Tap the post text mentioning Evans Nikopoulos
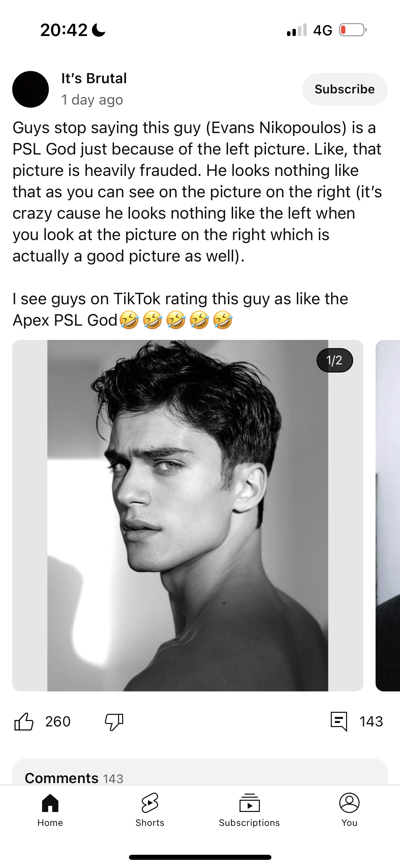The image size is (400, 868). (197, 192)
